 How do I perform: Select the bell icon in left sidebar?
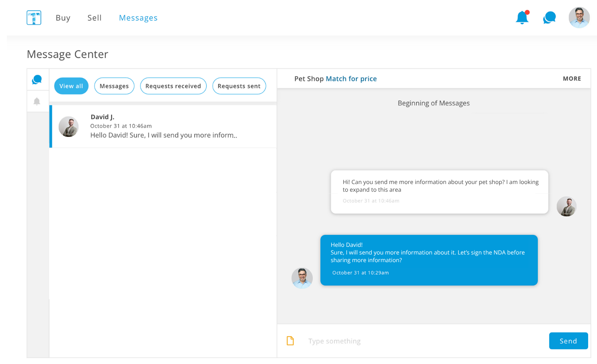point(37,101)
